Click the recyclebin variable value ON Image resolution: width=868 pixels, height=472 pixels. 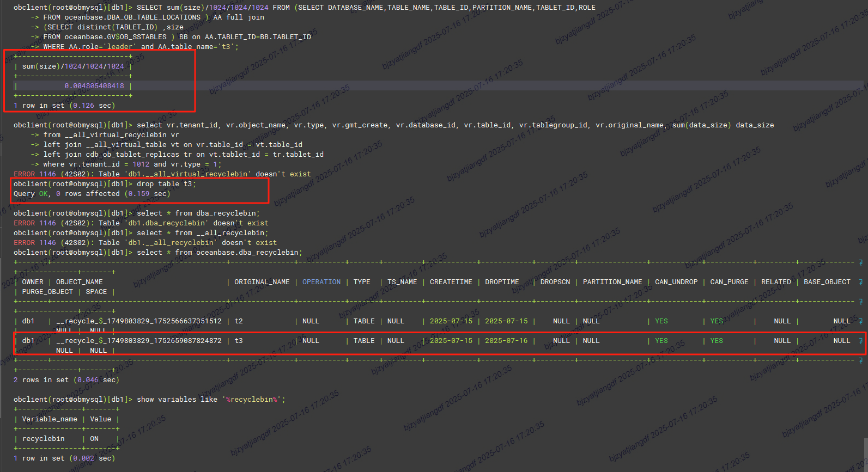94,439
